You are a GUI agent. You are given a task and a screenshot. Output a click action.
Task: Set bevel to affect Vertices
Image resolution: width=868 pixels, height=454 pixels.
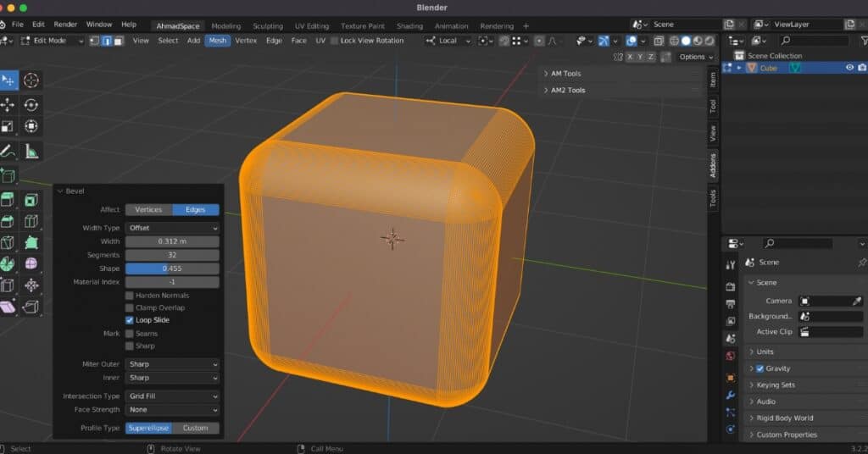pyautogui.click(x=148, y=210)
